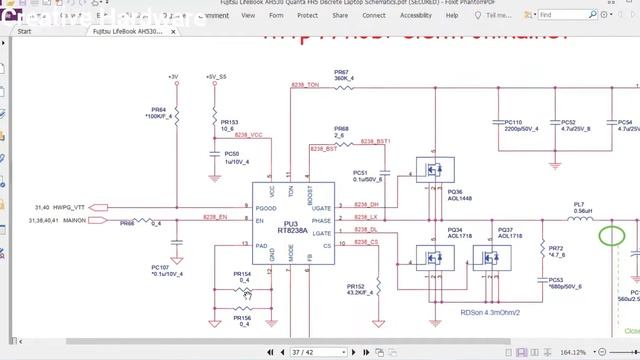Click the Tell me lightbulb icon
Image resolution: width=640 pixels, height=360 pixels.
pos(478,15)
